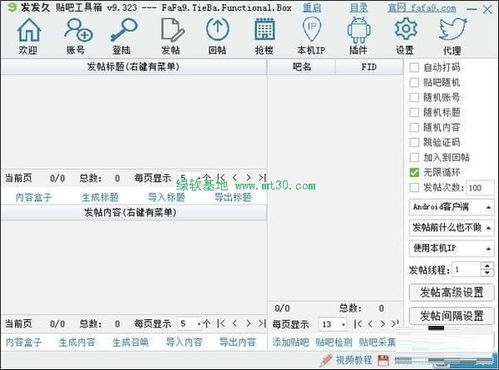
Task: Click the 回帖 upload-arrow icon
Action: pos(217,30)
